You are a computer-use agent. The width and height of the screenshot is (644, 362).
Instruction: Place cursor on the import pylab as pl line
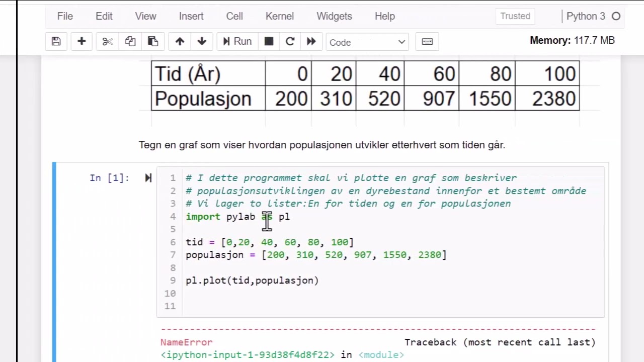coord(237,216)
